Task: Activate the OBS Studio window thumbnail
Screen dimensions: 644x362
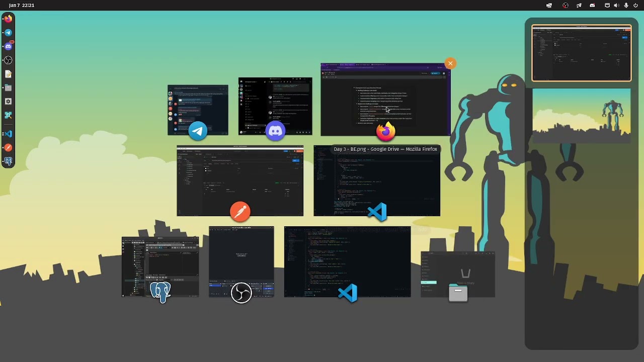Action: pyautogui.click(x=242, y=261)
